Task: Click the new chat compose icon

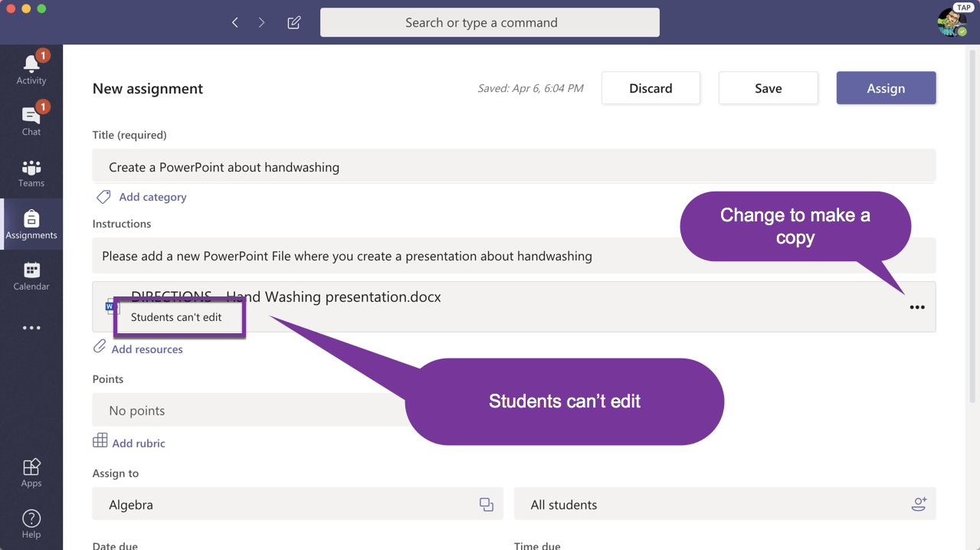Action: coord(293,23)
